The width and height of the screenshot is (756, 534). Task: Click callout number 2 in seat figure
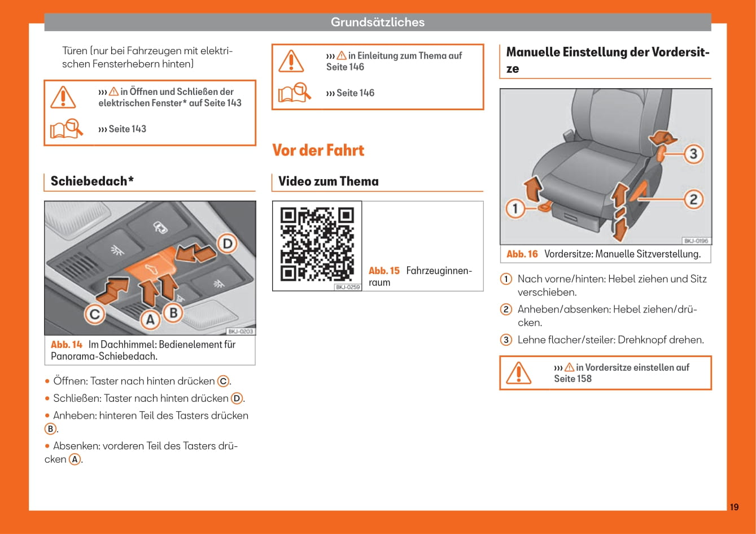tap(693, 199)
